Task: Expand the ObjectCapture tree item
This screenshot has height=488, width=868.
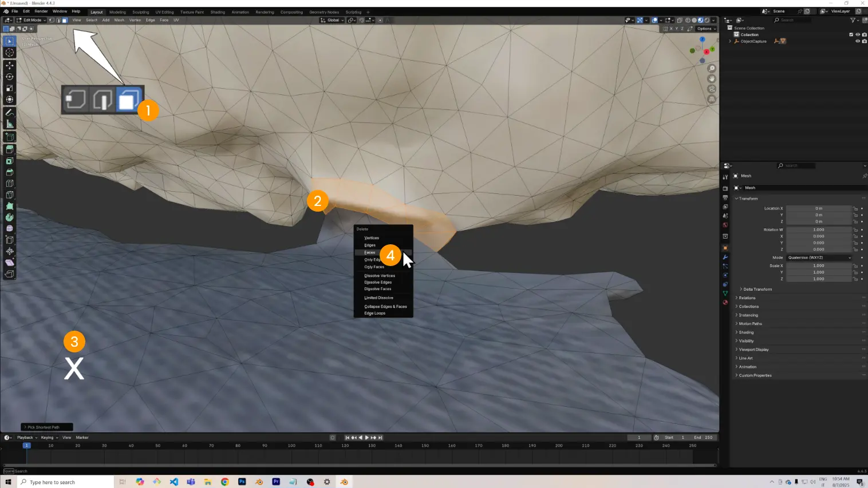Action: click(x=730, y=41)
